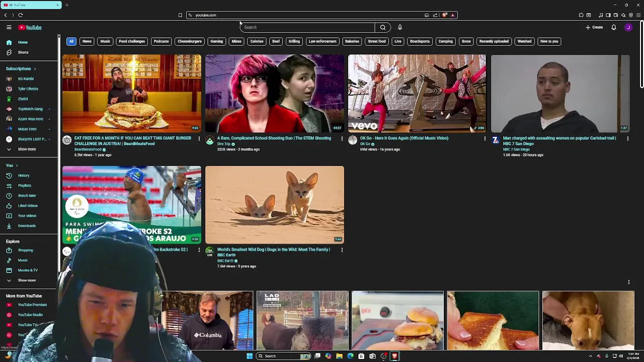644x362 pixels.
Task: Open the STEM Shooting video thumbnail
Action: (x=275, y=94)
